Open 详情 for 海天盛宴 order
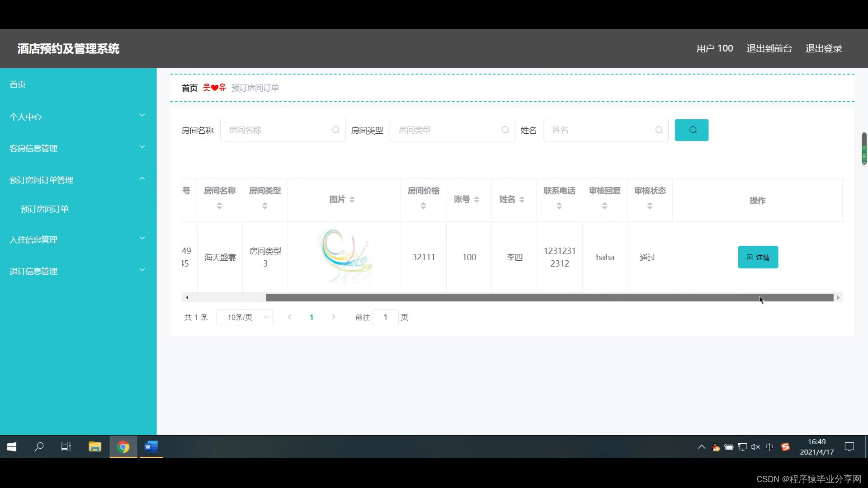The image size is (868, 488). point(758,257)
